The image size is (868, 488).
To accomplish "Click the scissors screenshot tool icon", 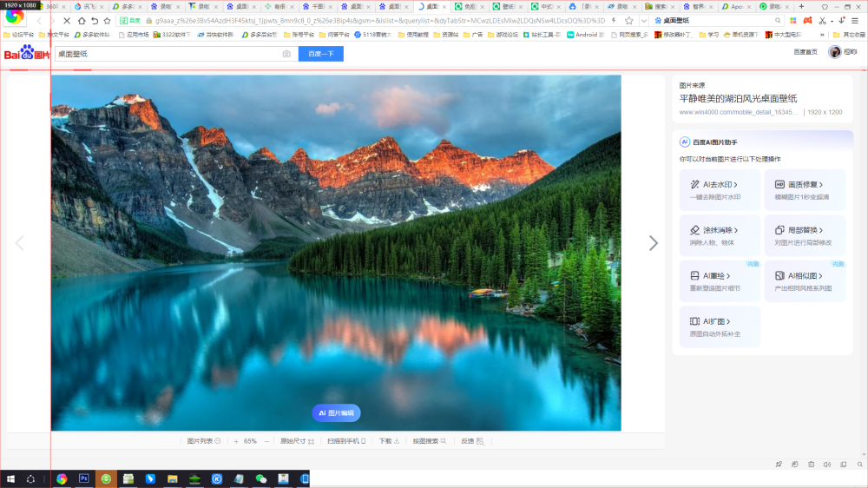I will tap(823, 21).
